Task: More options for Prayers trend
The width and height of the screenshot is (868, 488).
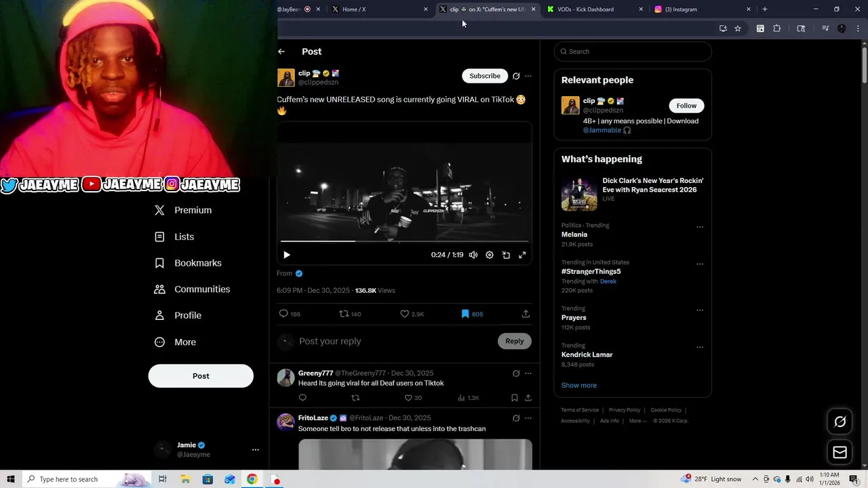Action: click(x=700, y=310)
